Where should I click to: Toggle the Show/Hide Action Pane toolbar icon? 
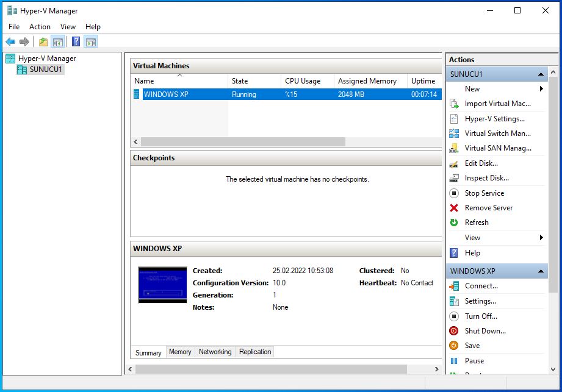(91, 42)
